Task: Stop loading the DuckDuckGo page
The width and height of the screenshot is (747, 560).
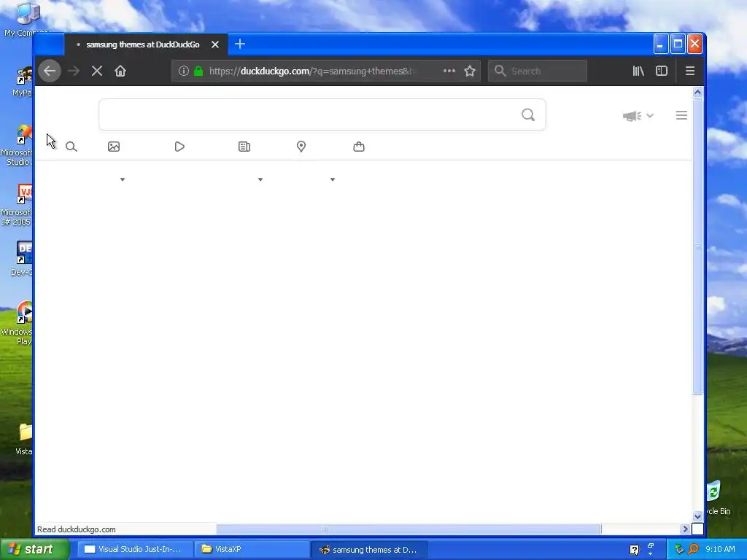Action: coord(97,71)
